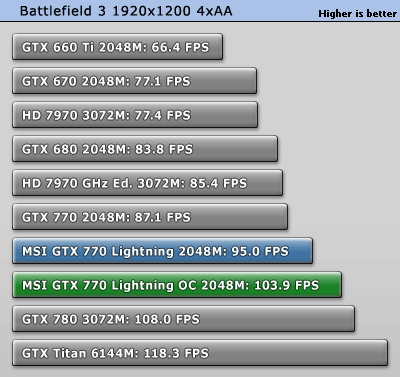Select the GTX 670 2048M bar
The width and height of the screenshot is (400, 377).
point(134,81)
